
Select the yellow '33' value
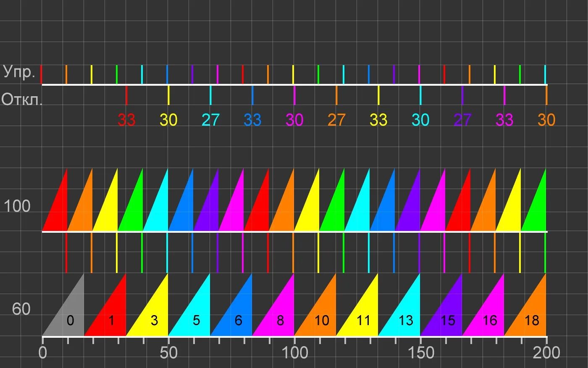coord(378,120)
